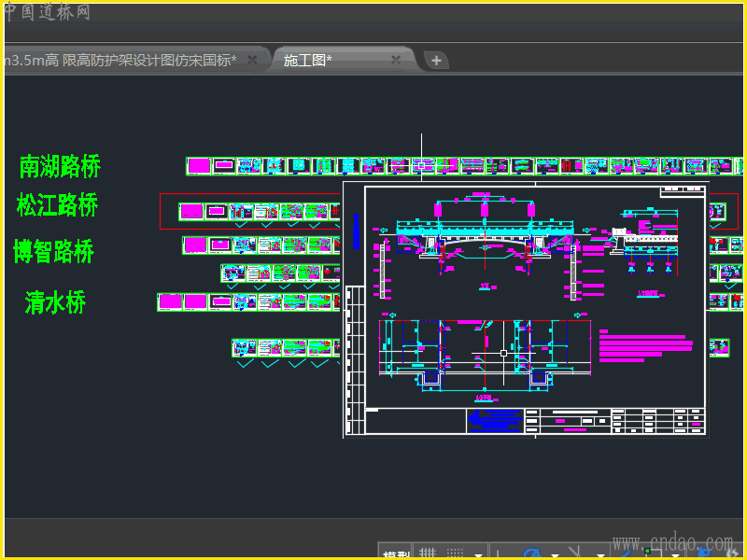This screenshot has width=747, height=560.
Task: Toggle the grid display icon in status bar
Action: pyautogui.click(x=426, y=553)
